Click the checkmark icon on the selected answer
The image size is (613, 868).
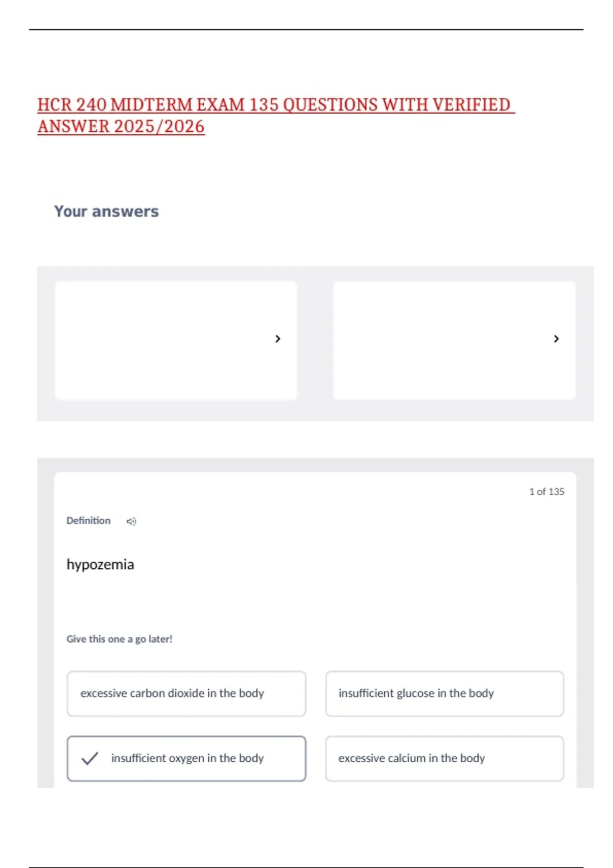[89, 758]
